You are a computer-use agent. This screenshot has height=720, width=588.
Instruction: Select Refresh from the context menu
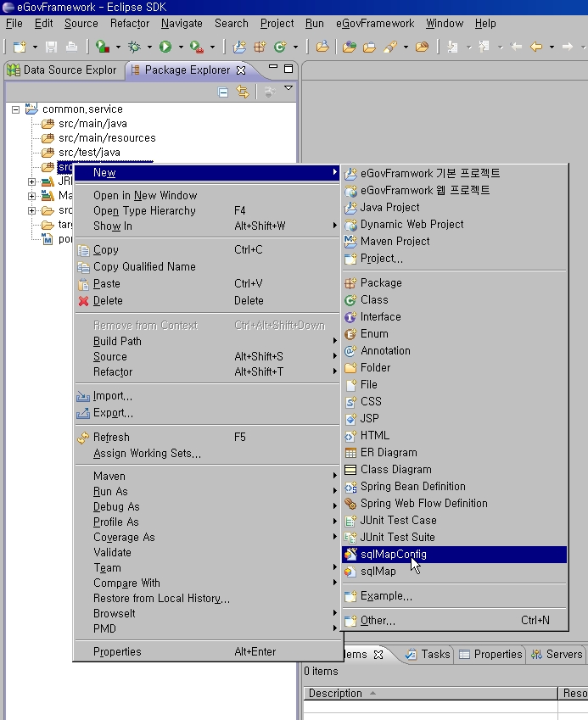(111, 438)
